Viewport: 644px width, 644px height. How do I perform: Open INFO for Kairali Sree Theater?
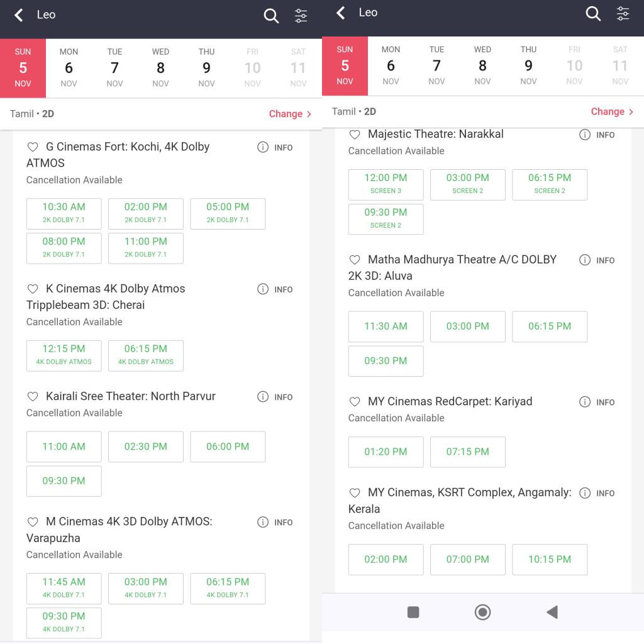click(275, 397)
